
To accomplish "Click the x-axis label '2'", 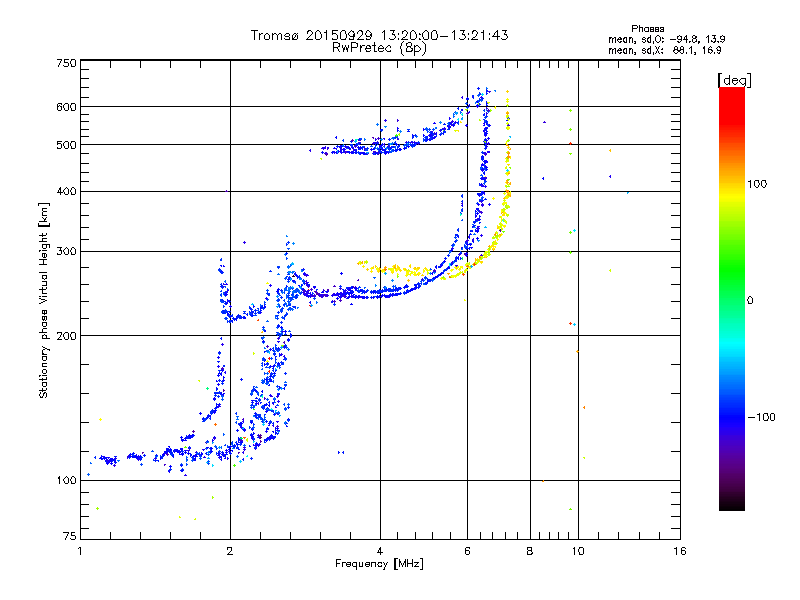I will [x=230, y=551].
